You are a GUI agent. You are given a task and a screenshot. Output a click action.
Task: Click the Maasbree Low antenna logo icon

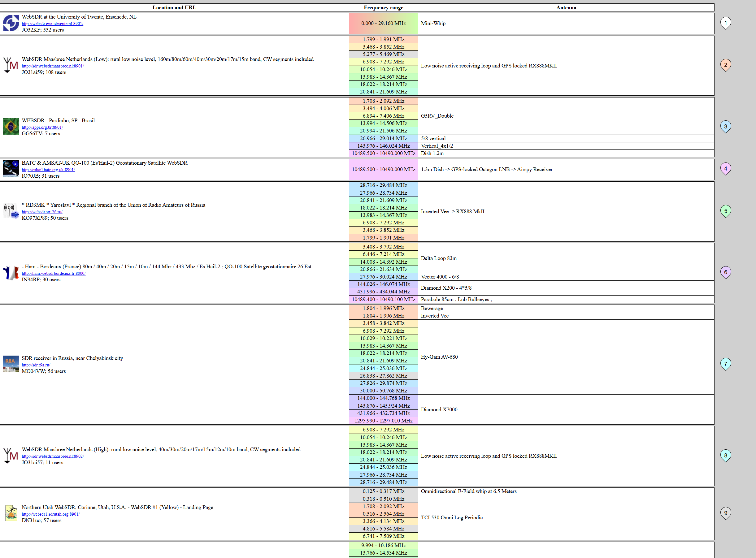click(x=11, y=65)
